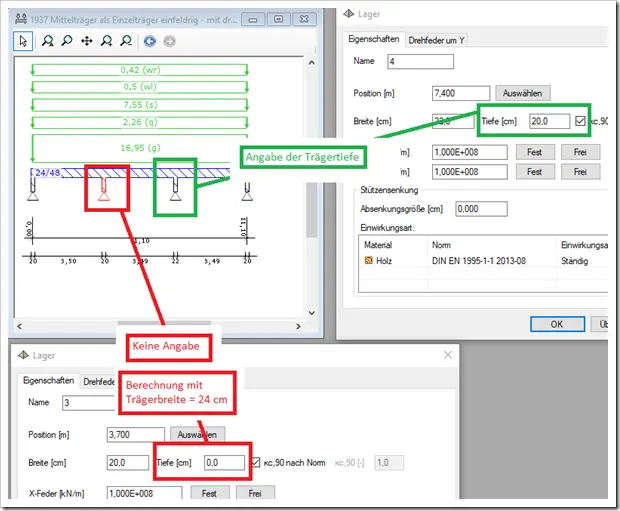620x511 pixels.
Task: Click second row Frei button in upper dialog
Action: click(x=580, y=172)
